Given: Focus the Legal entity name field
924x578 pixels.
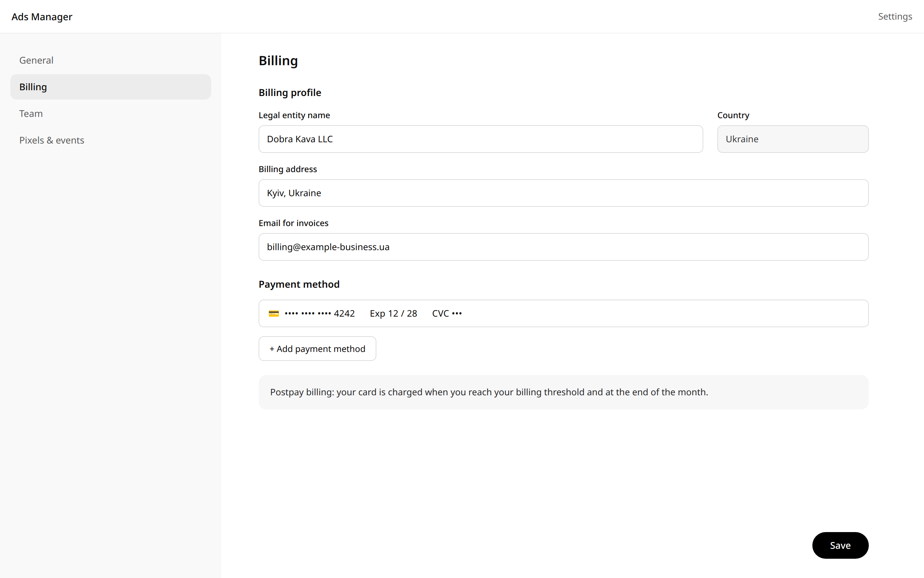Looking at the screenshot, I should tap(481, 139).
